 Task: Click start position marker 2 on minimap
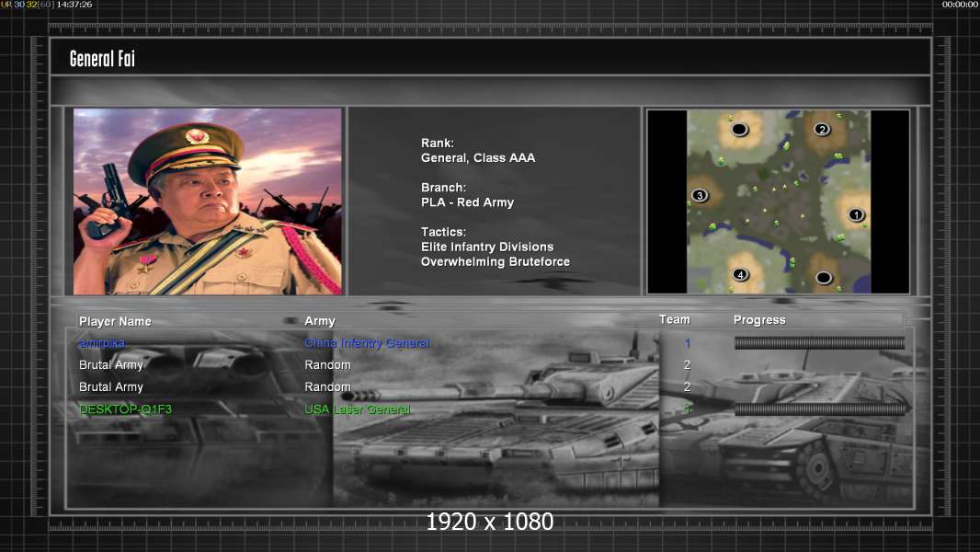point(822,130)
